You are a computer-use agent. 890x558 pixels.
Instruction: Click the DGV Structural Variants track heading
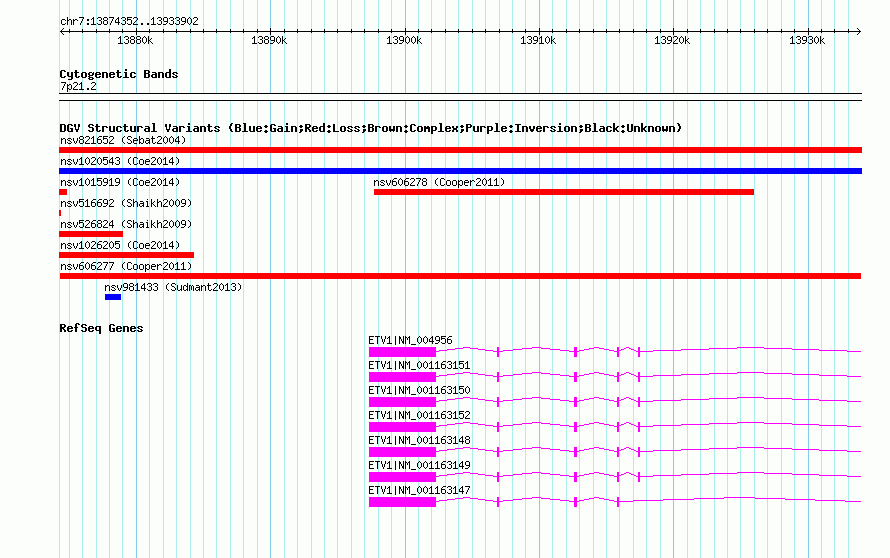pyautogui.click(x=371, y=128)
